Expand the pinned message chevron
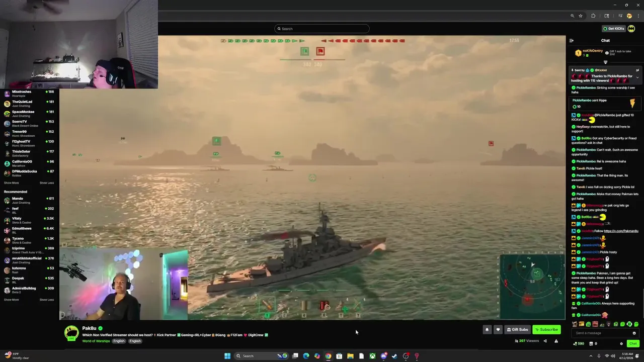The width and height of the screenshot is (644, 362). click(x=637, y=77)
